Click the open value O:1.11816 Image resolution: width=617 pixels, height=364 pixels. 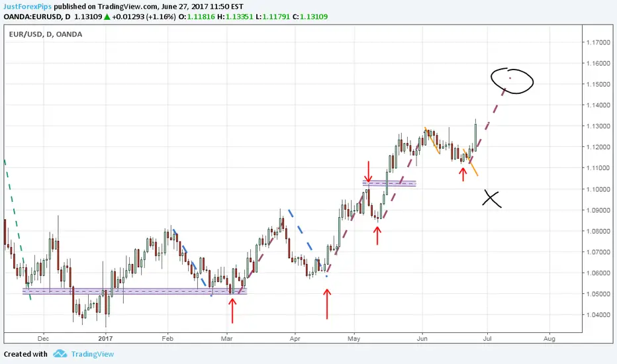click(x=197, y=17)
